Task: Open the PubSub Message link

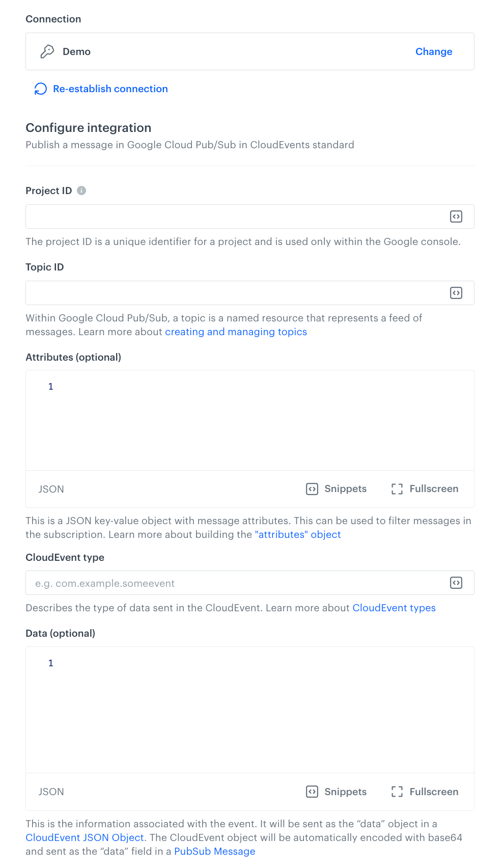Action: pos(214,851)
